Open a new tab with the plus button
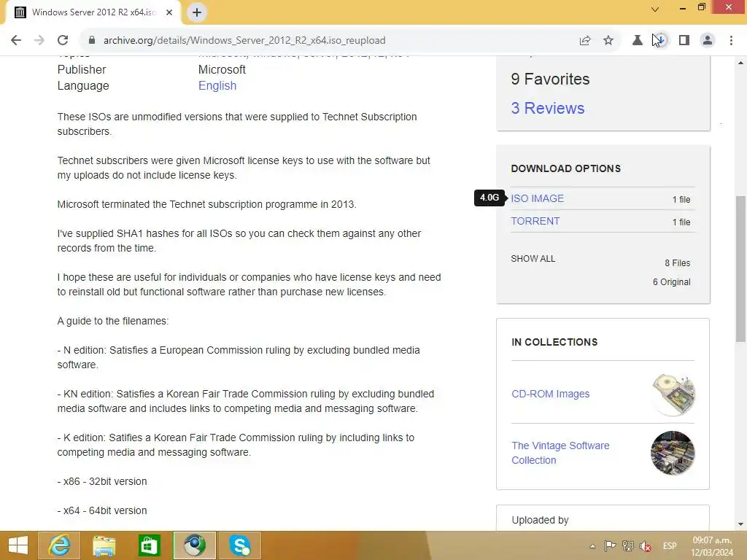 point(197,12)
